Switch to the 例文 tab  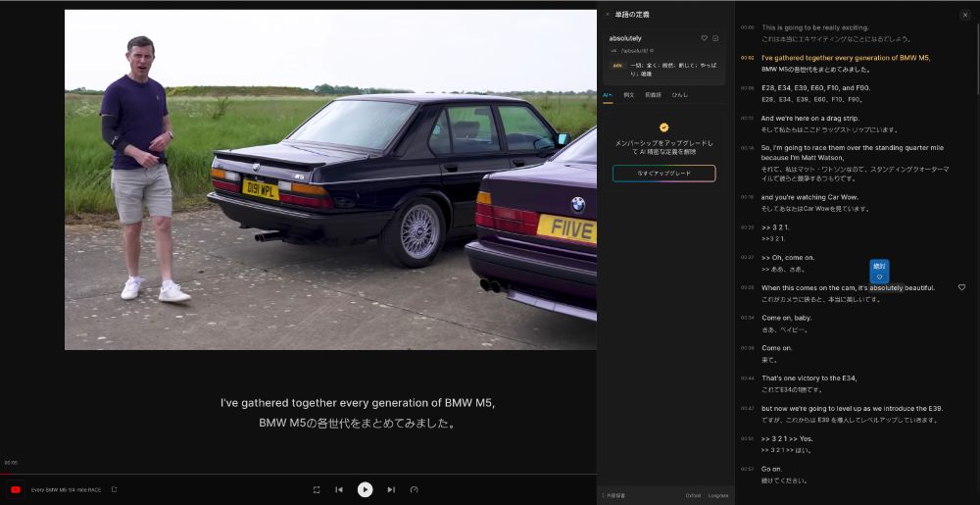click(629, 95)
